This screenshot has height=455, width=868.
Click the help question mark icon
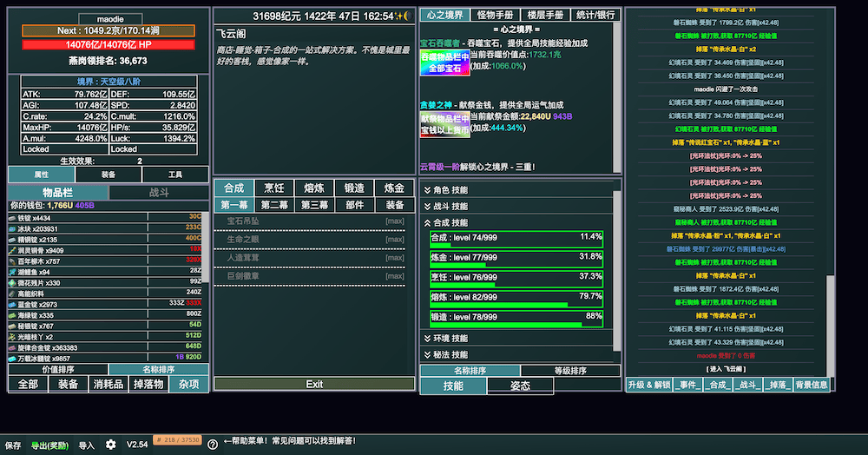[213, 444]
